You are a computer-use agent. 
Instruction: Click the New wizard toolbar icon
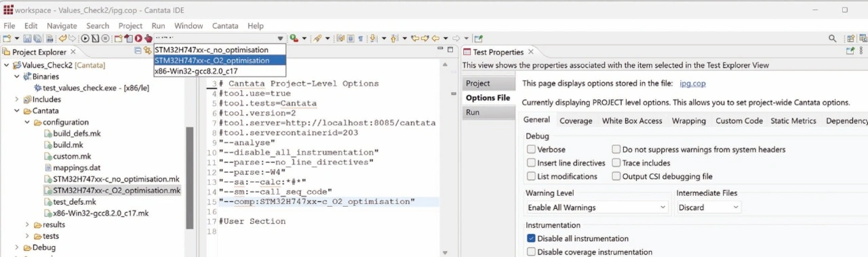[x=7, y=39]
